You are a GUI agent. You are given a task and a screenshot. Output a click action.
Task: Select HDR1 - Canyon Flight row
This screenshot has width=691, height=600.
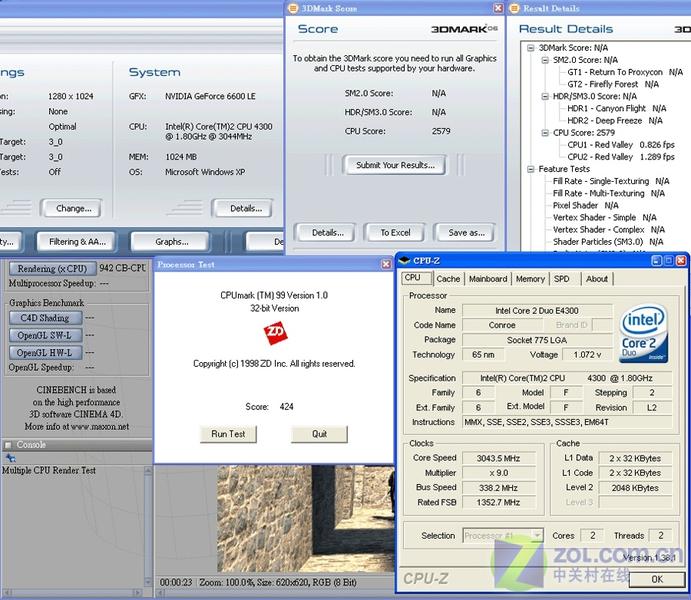[x=617, y=108]
